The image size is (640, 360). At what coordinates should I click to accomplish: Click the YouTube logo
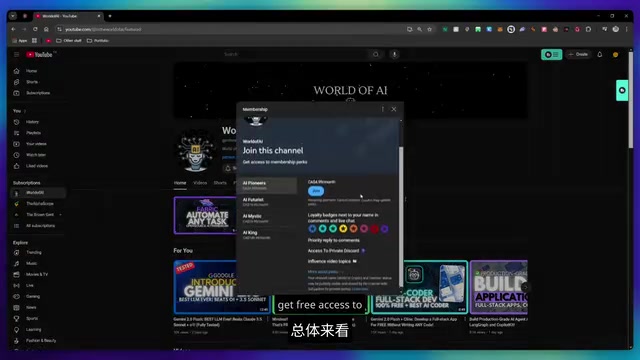(x=40, y=54)
